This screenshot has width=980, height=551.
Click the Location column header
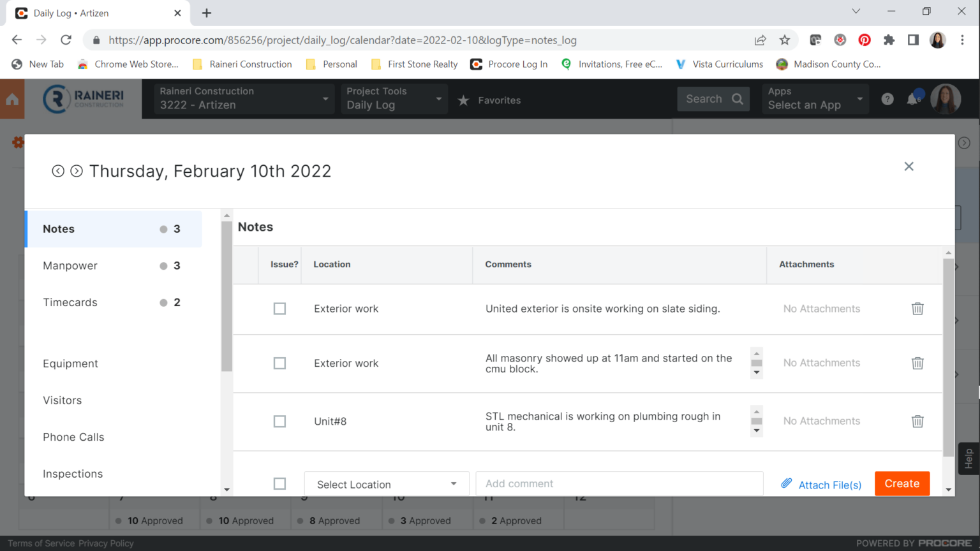387,265
